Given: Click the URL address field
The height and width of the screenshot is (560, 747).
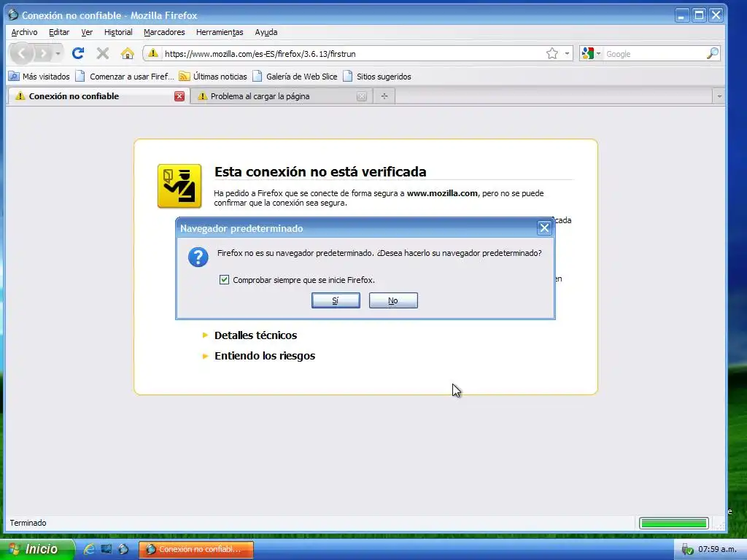Looking at the screenshot, I should pos(352,53).
